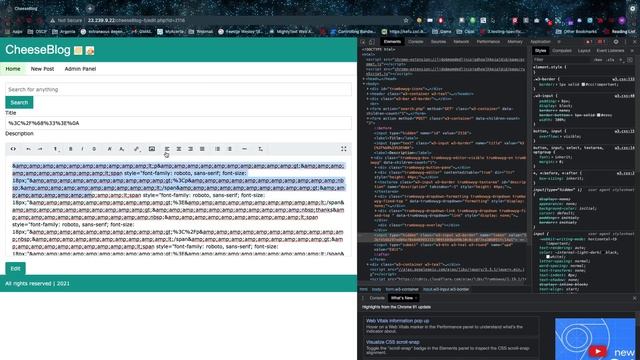Bookmark this page with the star icon
This screenshot has height=360, width=640.
point(406,20)
